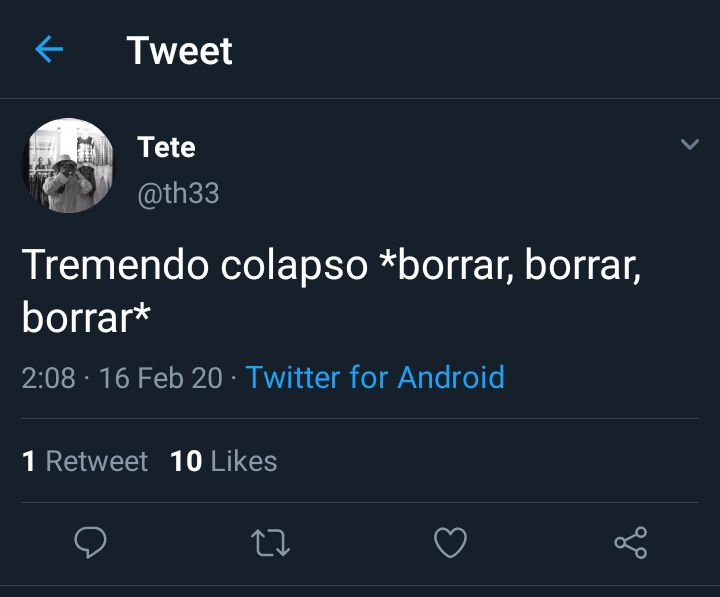This screenshot has width=720, height=597.
Task: Expand the tweet options chevron
Action: coord(690,144)
